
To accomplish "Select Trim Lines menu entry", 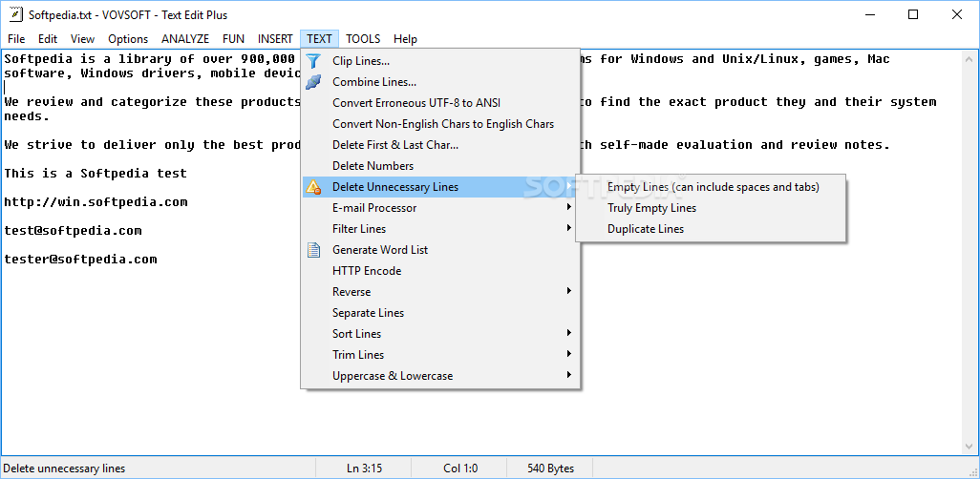I will [441, 355].
